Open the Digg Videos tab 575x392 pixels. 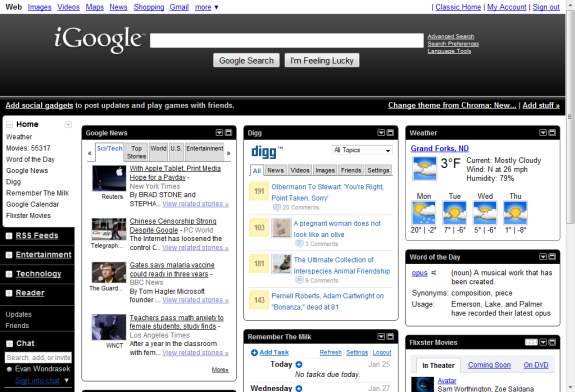coord(300,170)
